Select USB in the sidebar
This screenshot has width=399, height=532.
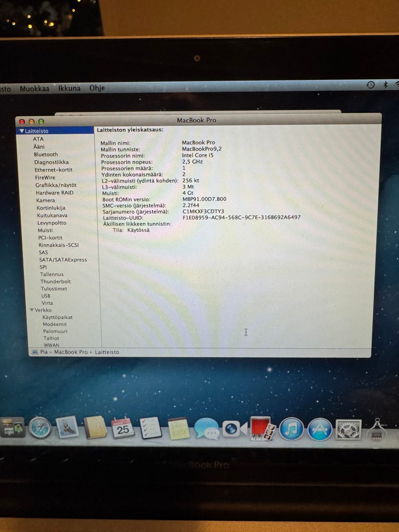point(46,296)
